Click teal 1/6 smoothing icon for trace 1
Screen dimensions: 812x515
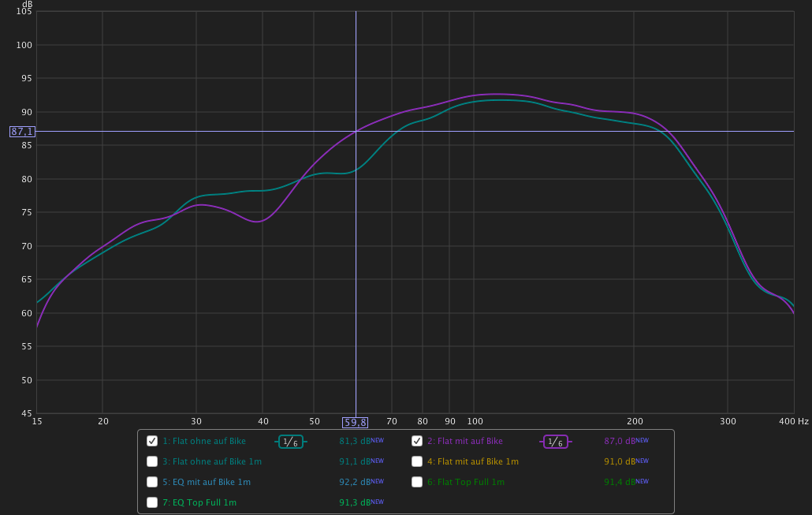click(x=290, y=442)
